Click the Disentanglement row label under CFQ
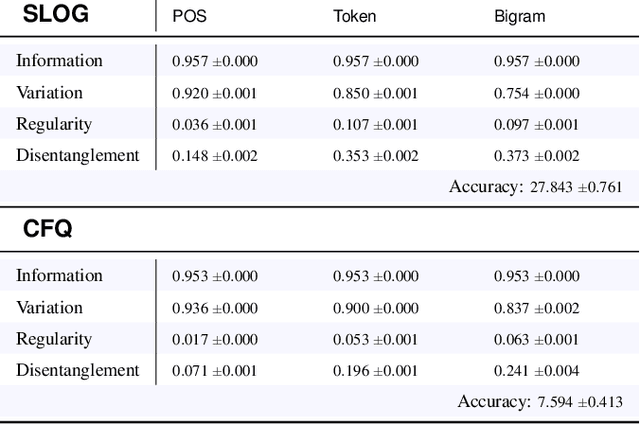Viewport: 640px width, 424px height. click(78, 371)
